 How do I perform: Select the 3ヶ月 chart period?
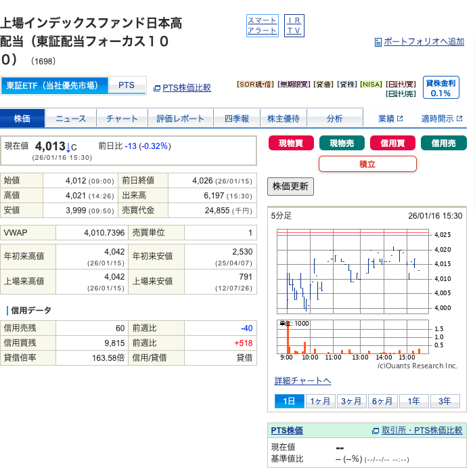[x=352, y=401]
